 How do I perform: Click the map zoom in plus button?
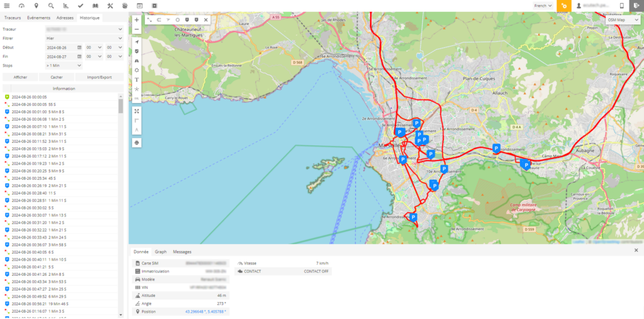[x=136, y=20]
